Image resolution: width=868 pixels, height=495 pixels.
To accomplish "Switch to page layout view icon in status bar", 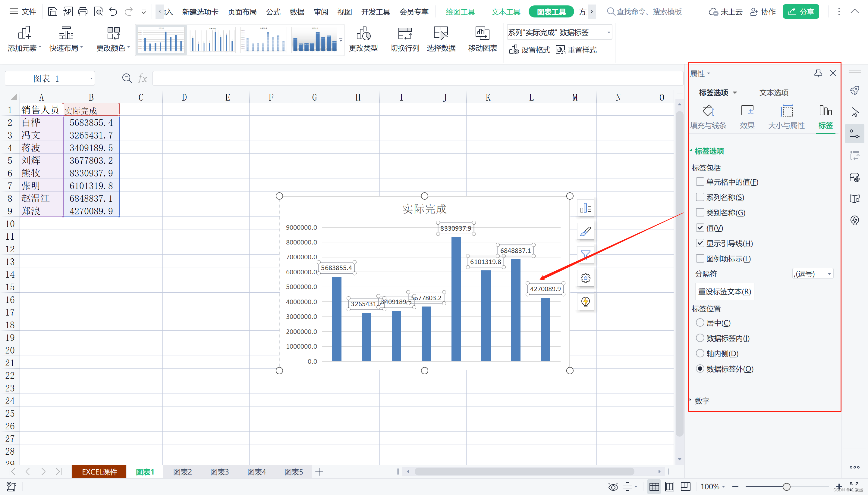I will [669, 487].
